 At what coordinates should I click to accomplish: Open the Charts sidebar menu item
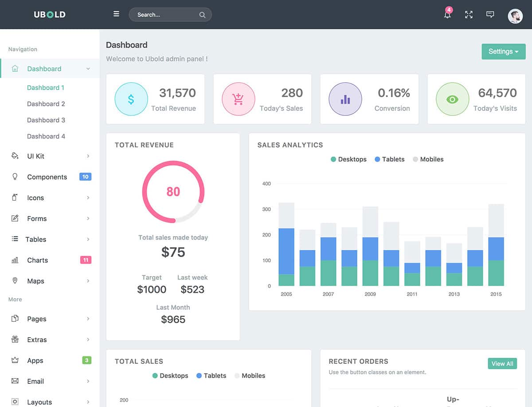tap(38, 260)
